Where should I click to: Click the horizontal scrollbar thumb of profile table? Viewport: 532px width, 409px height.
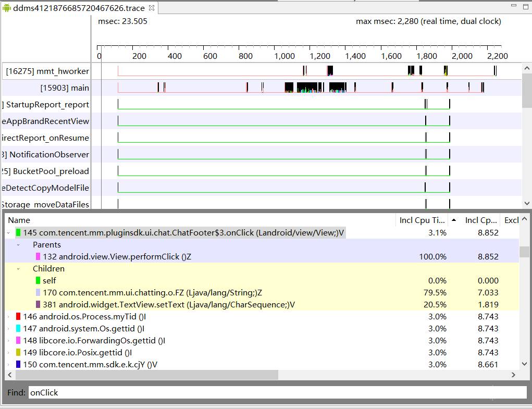click(146, 375)
